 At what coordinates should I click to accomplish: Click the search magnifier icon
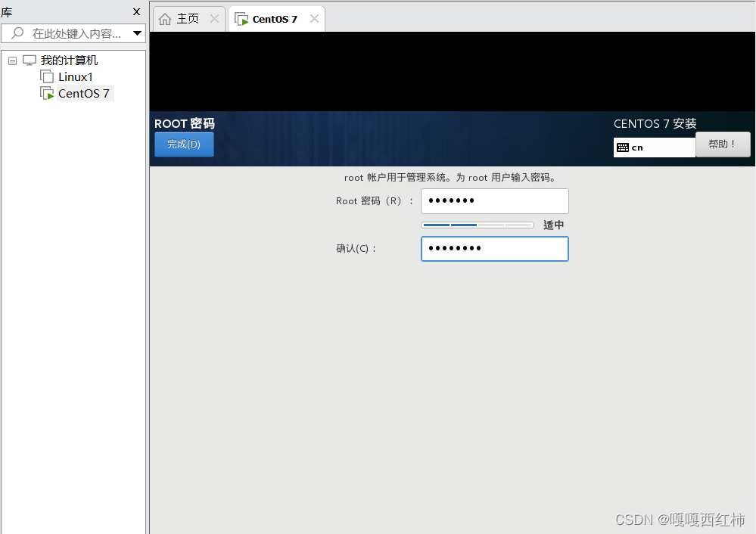[x=17, y=33]
